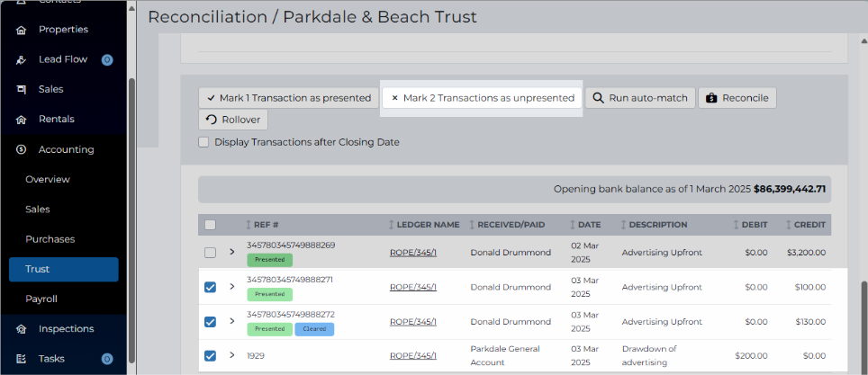Open ROPE/345/1 ledger link in 888272 row
Screen dimensions: 868x375
click(x=413, y=321)
